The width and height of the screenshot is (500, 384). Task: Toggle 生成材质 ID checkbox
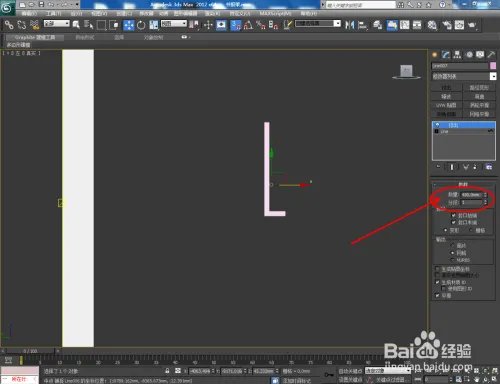[437, 282]
